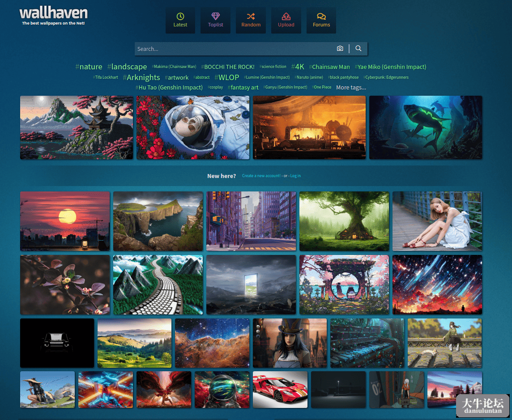Open the colorful meteor night sky wallpaper
The height and width of the screenshot is (420, 512).
point(437,285)
